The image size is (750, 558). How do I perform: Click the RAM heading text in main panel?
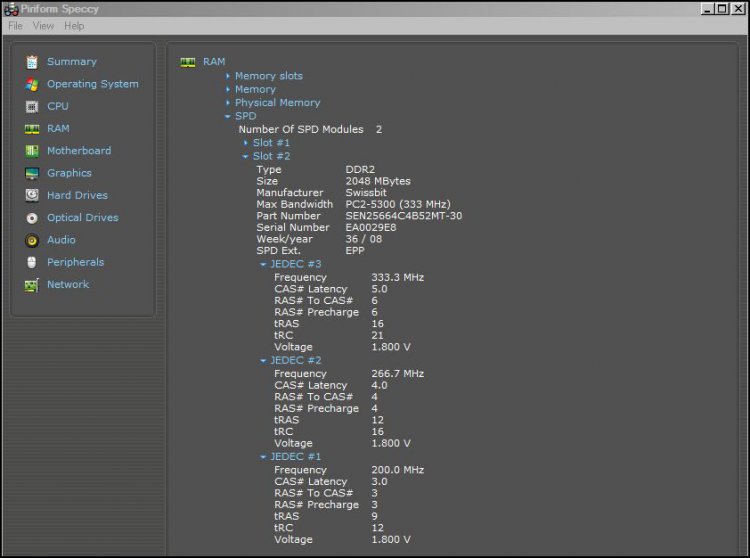(x=214, y=62)
